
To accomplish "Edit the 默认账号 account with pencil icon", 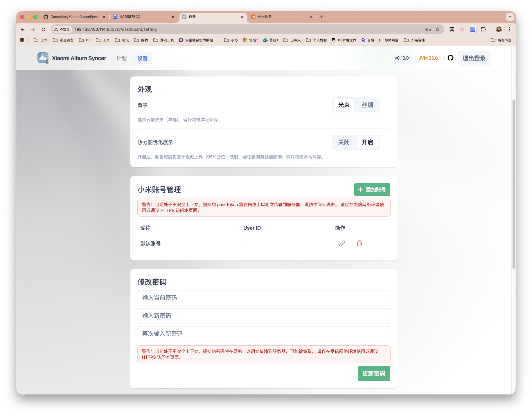I will point(342,243).
